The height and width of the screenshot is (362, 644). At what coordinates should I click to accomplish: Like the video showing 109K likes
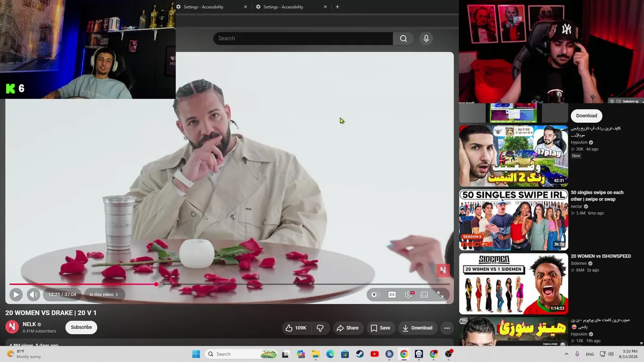(296, 328)
